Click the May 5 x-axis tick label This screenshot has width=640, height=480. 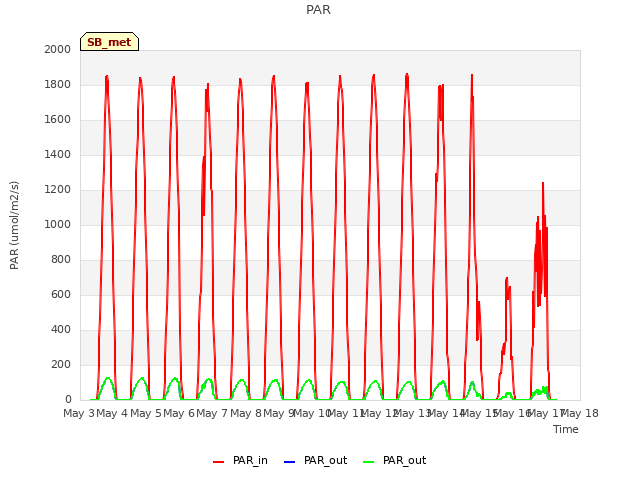146,413
